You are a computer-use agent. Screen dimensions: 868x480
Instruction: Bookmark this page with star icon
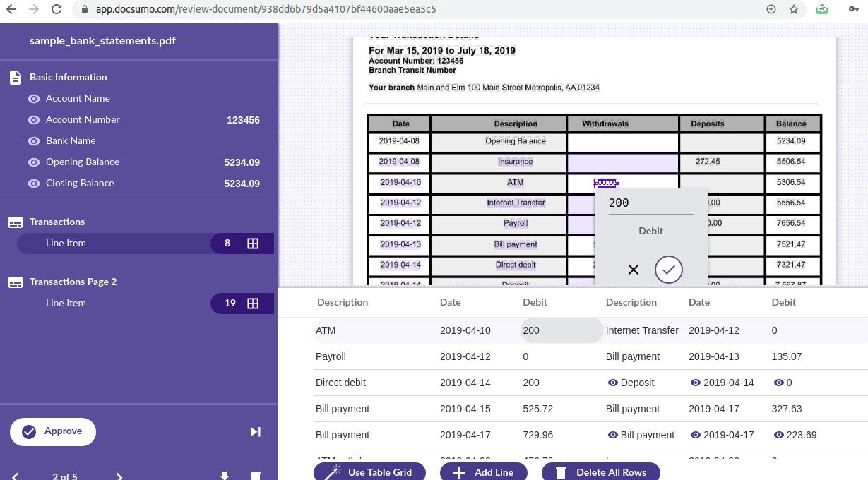click(x=794, y=9)
